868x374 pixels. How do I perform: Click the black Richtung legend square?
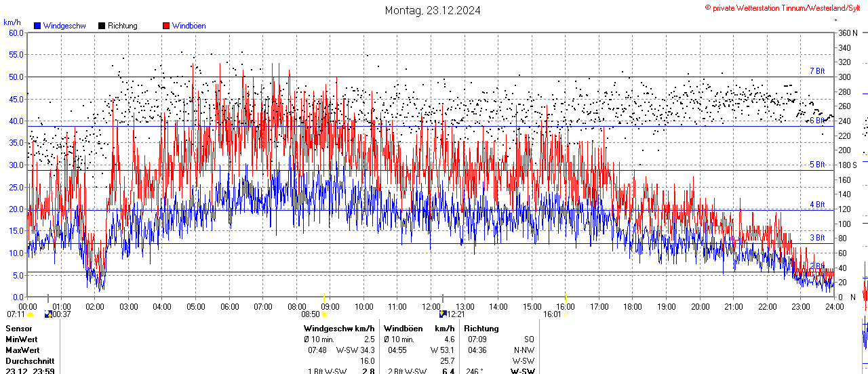click(x=102, y=26)
